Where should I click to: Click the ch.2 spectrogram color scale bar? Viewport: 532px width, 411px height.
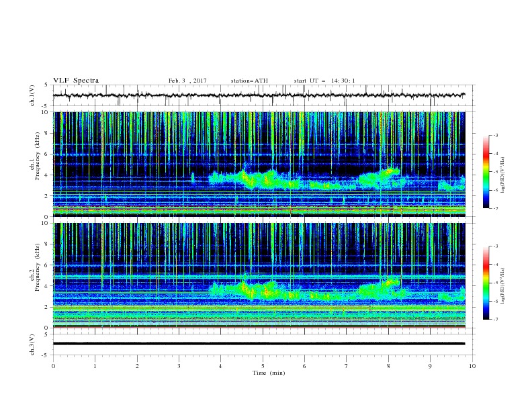click(486, 283)
